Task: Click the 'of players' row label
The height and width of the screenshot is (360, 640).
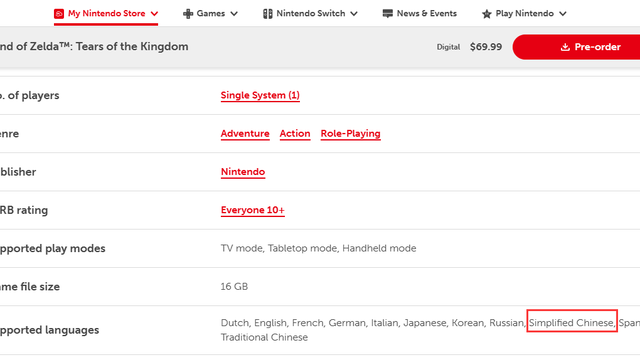Action: click(33, 95)
